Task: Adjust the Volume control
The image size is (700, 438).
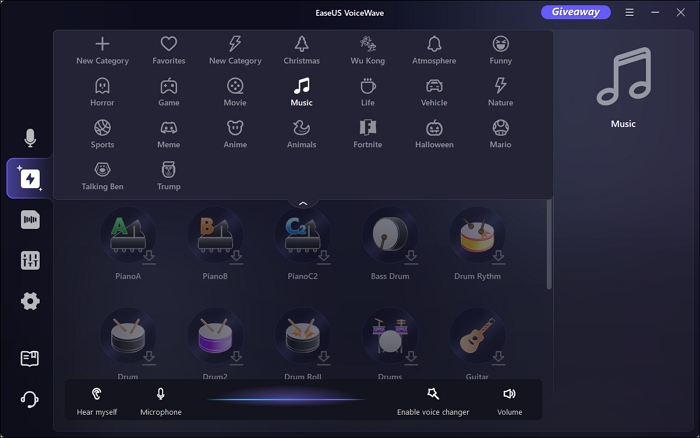Action: coord(509,400)
